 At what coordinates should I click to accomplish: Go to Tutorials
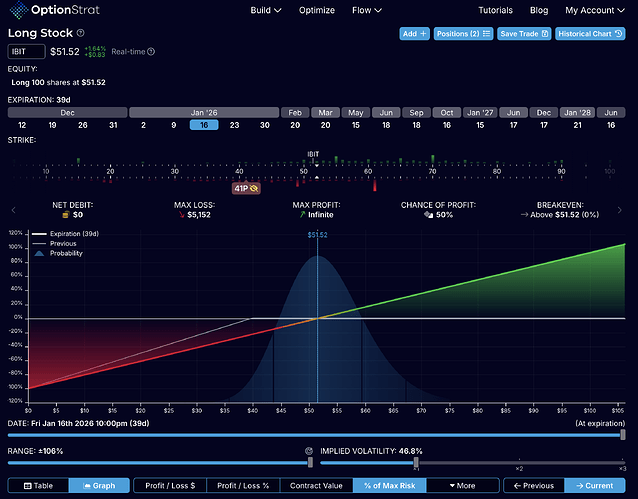tap(495, 11)
